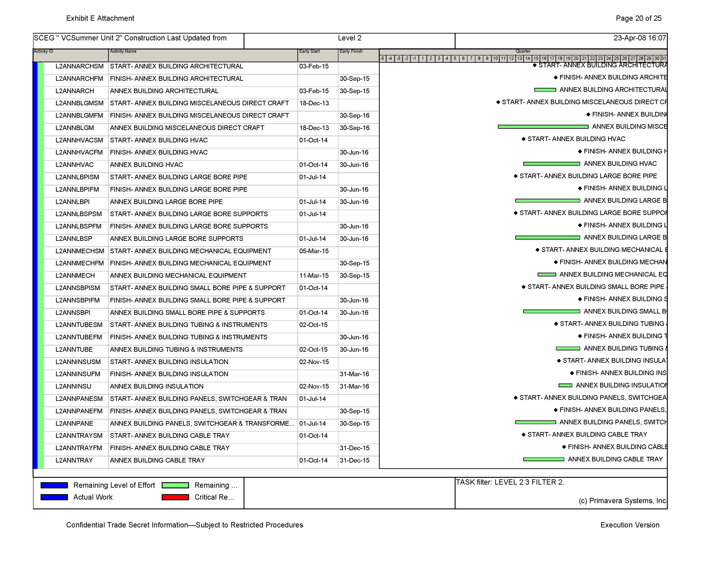This screenshot has height=563, width=728.
Task: Select the L2ANNTUBESM activity ID cell
Action: (79, 325)
